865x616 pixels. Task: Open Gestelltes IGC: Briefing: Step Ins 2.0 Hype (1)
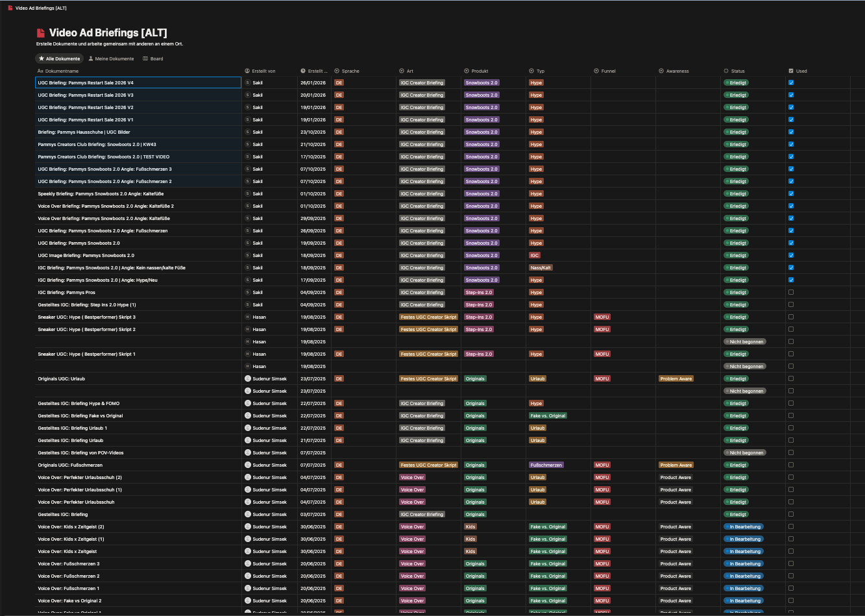pyautogui.click(x=87, y=304)
